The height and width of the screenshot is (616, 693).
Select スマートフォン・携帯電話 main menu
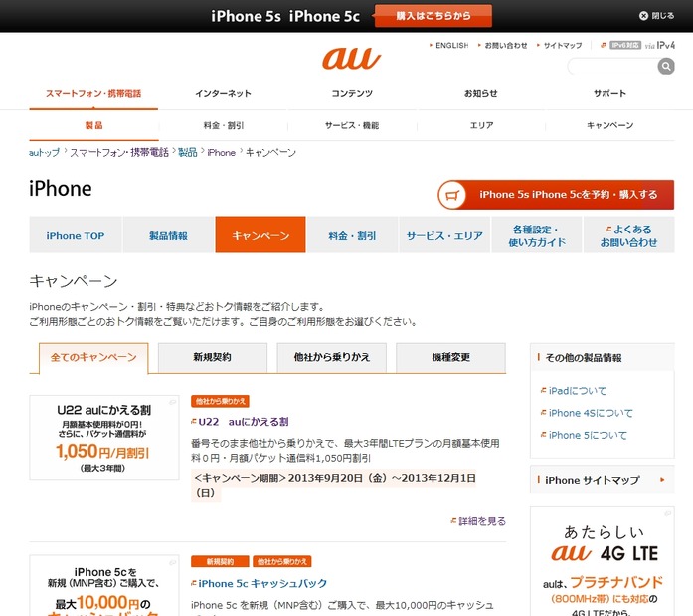click(93, 93)
